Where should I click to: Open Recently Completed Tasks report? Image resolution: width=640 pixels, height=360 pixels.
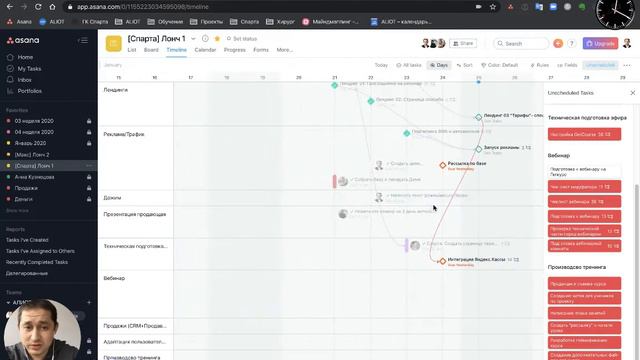pyautogui.click(x=37, y=262)
